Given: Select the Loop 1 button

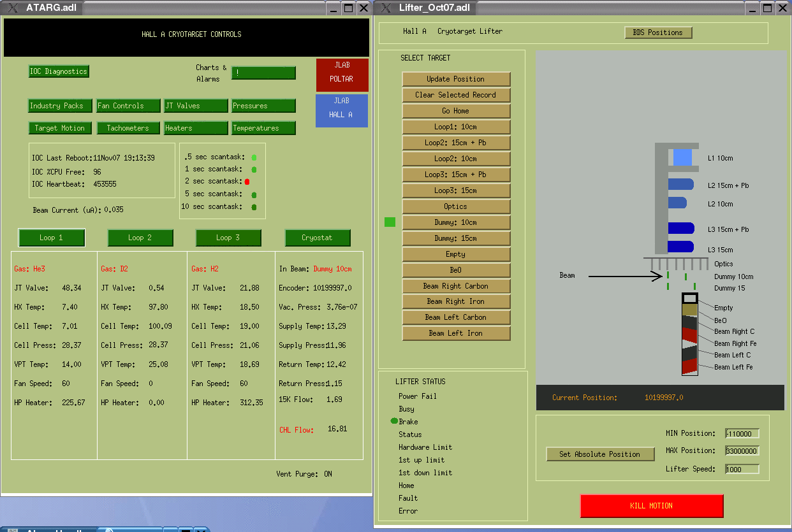Looking at the screenshot, I should (52, 238).
